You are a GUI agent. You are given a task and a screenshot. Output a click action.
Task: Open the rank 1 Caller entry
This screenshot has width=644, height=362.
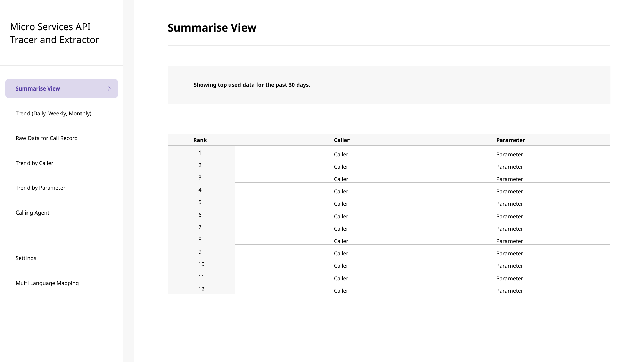coord(341,154)
